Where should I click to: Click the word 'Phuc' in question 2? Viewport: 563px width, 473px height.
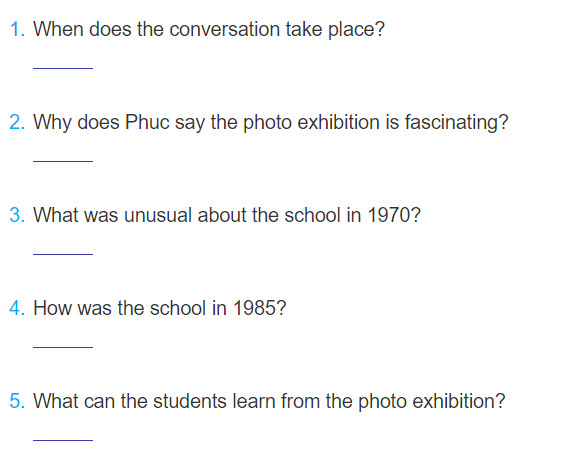(147, 122)
